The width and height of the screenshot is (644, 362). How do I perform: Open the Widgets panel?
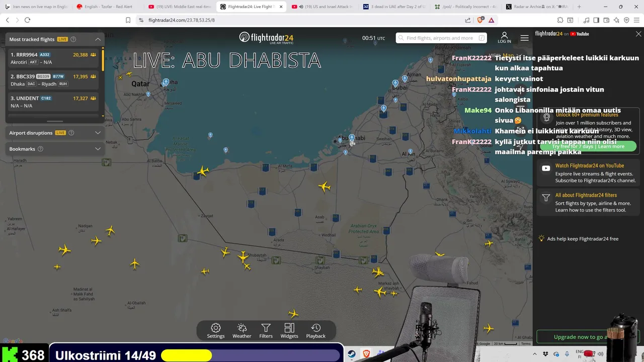click(x=289, y=331)
